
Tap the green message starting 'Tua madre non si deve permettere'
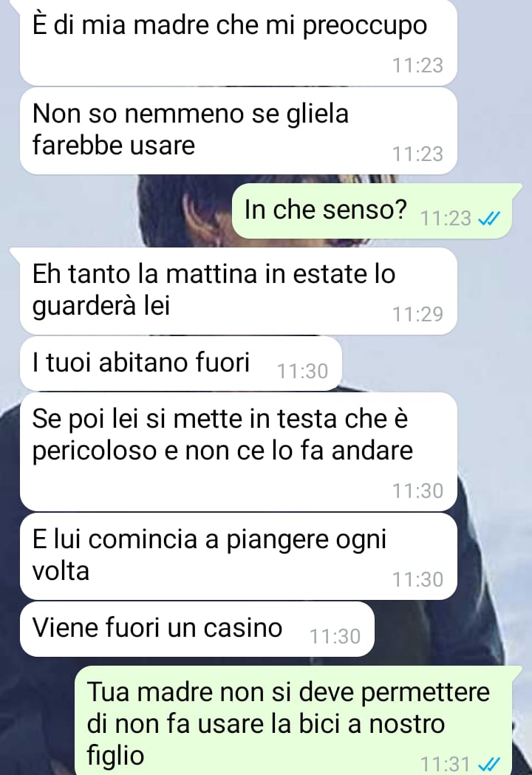coord(293,720)
